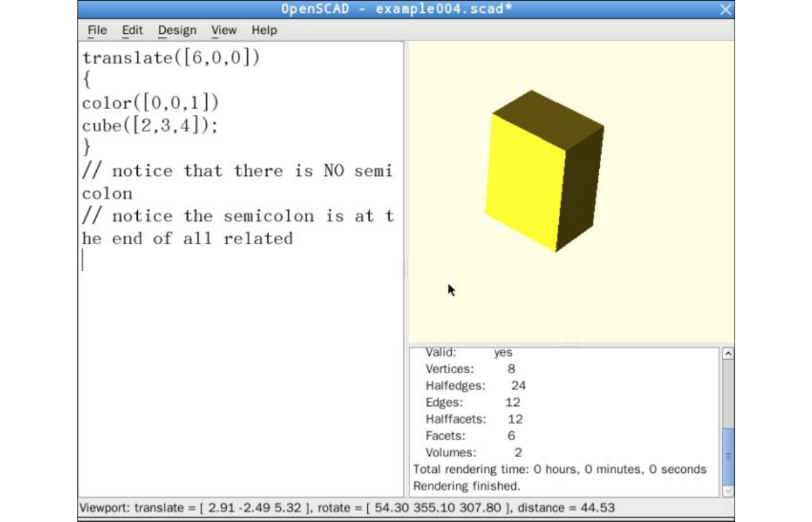Open the Help menu
812x522 pixels.
pyautogui.click(x=264, y=30)
